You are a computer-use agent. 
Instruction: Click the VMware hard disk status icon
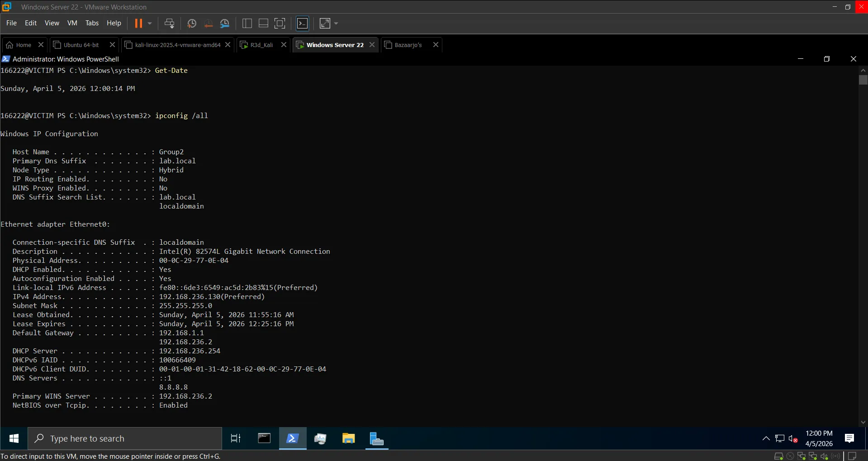click(x=779, y=456)
